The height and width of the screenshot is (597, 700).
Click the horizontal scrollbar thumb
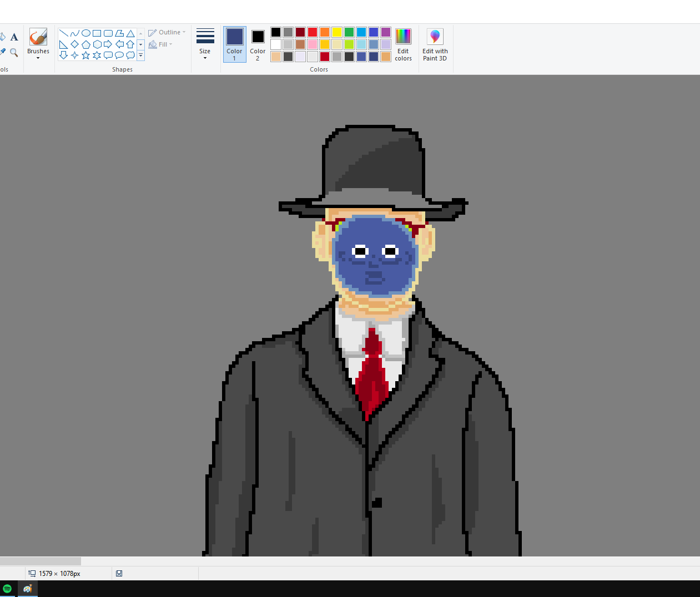(x=41, y=561)
